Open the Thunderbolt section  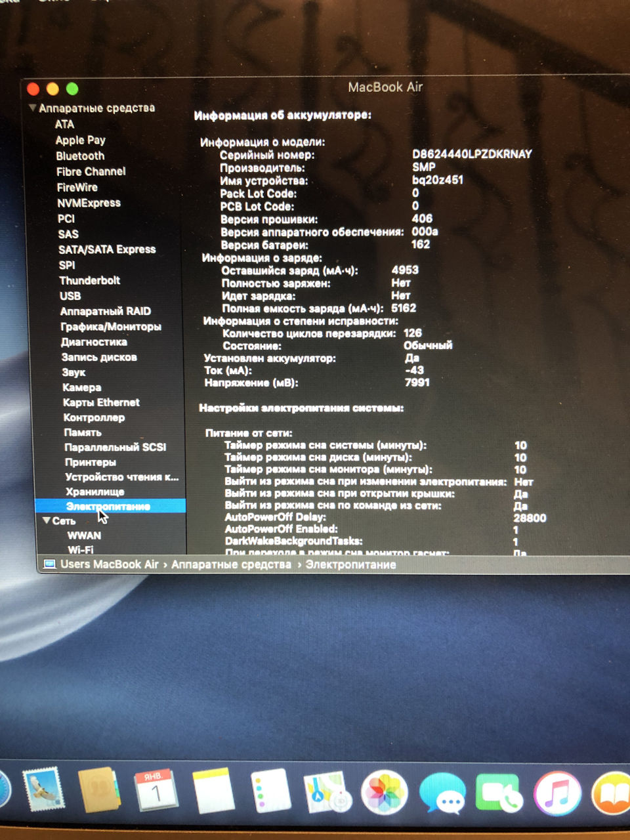90,280
